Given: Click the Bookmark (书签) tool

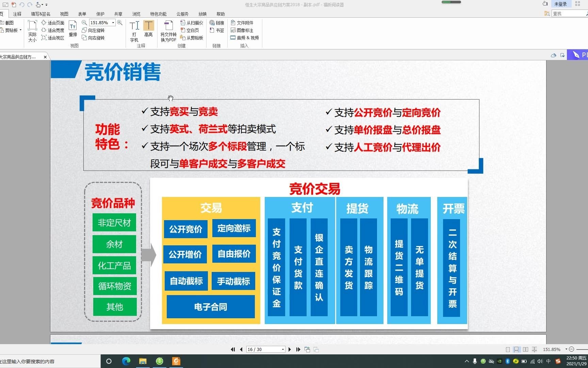Looking at the screenshot, I should click(x=217, y=30).
